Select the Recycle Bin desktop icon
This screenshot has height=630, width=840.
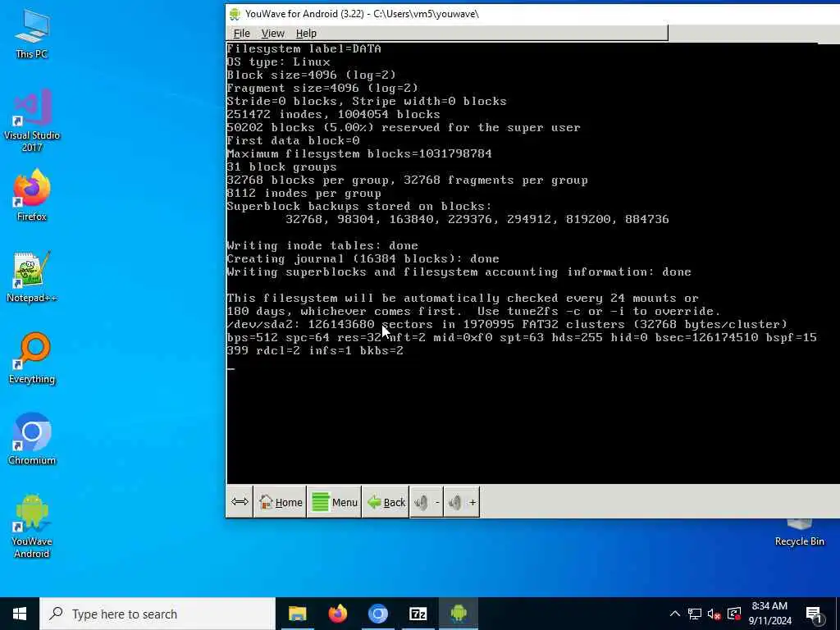point(799,533)
